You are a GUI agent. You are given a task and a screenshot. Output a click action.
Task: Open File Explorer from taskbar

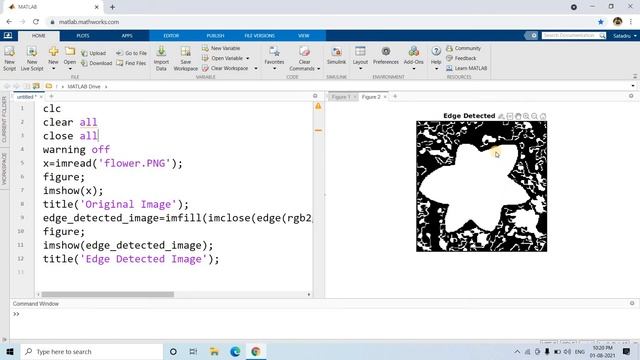pos(214,351)
